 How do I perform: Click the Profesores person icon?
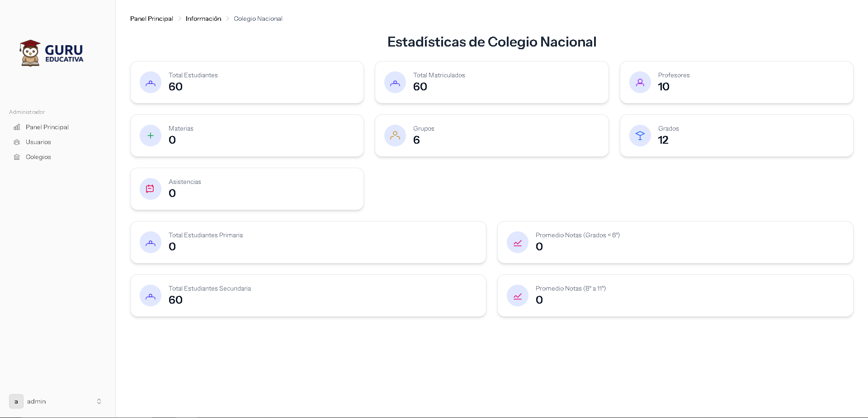[x=640, y=82]
